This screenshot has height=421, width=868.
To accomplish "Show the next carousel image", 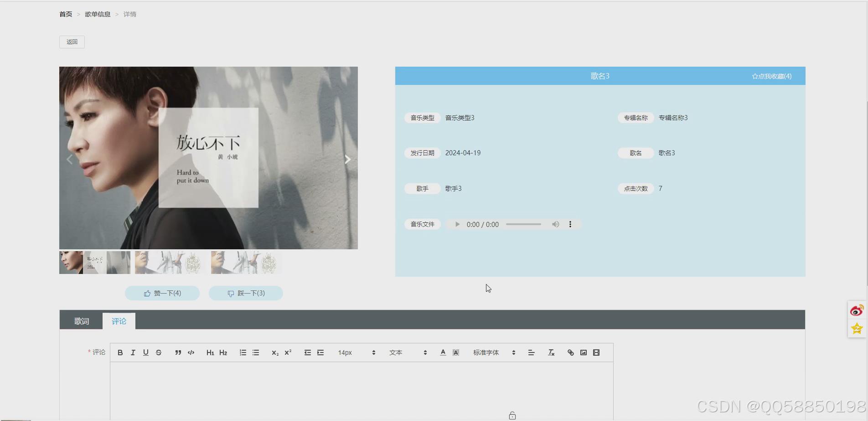I will [x=347, y=159].
